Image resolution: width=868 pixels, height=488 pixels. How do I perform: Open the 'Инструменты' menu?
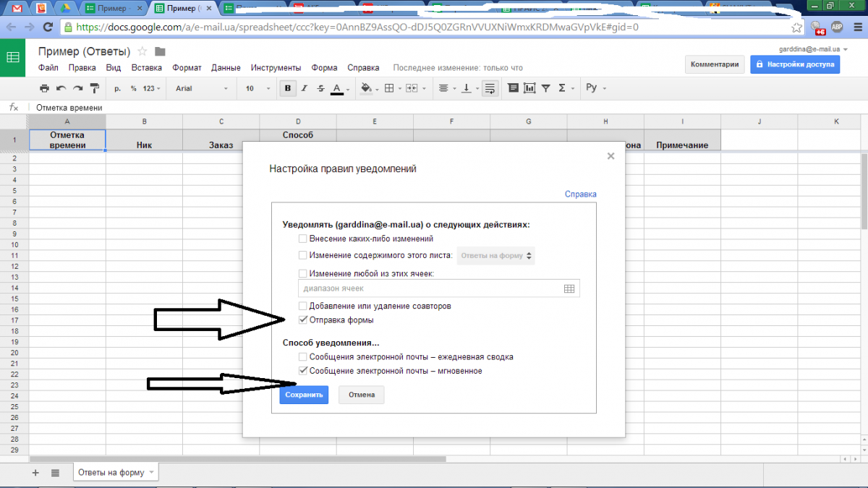[276, 68]
